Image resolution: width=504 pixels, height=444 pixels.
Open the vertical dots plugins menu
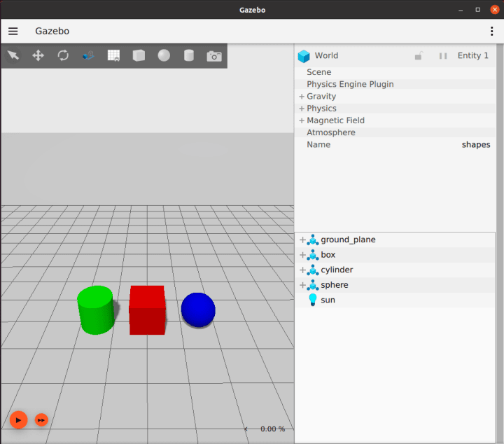pyautogui.click(x=491, y=31)
